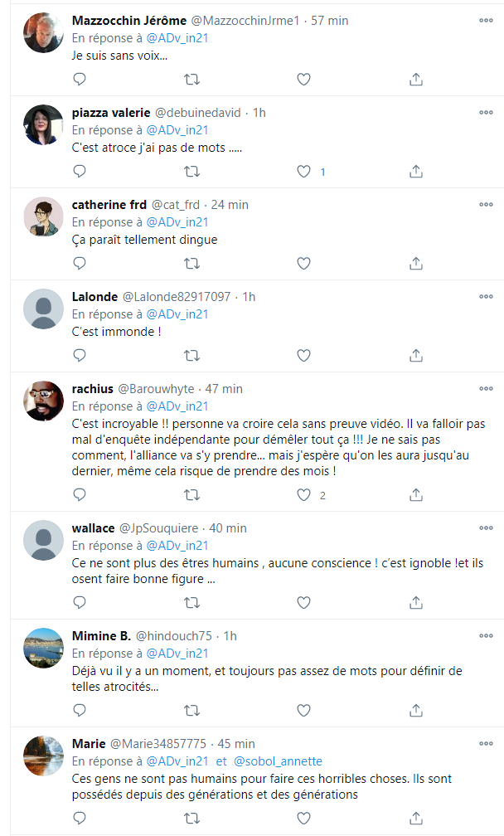Reply to Mimine B.'s tweet

coord(80,710)
